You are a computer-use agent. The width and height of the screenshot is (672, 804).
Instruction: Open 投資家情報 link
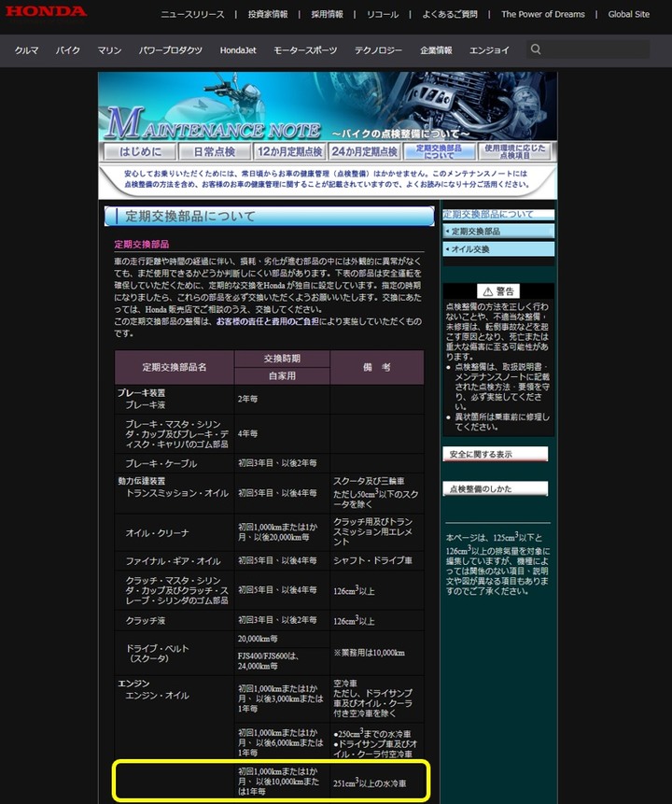[x=268, y=14]
